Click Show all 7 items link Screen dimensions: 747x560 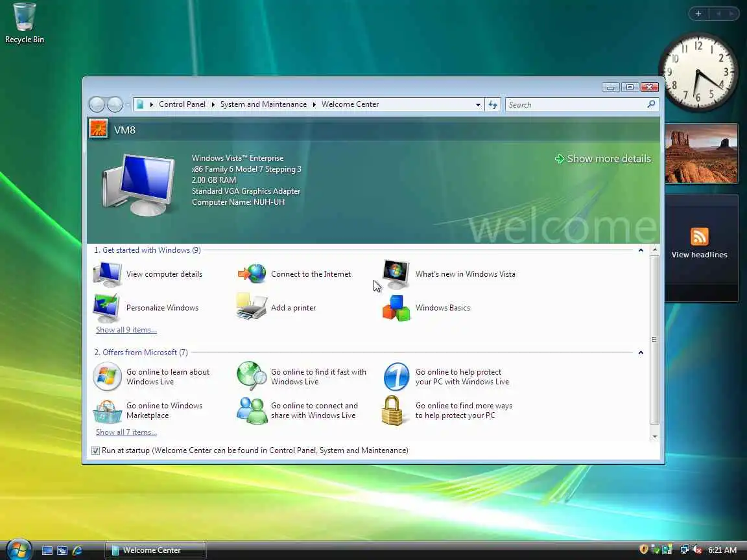coord(126,432)
